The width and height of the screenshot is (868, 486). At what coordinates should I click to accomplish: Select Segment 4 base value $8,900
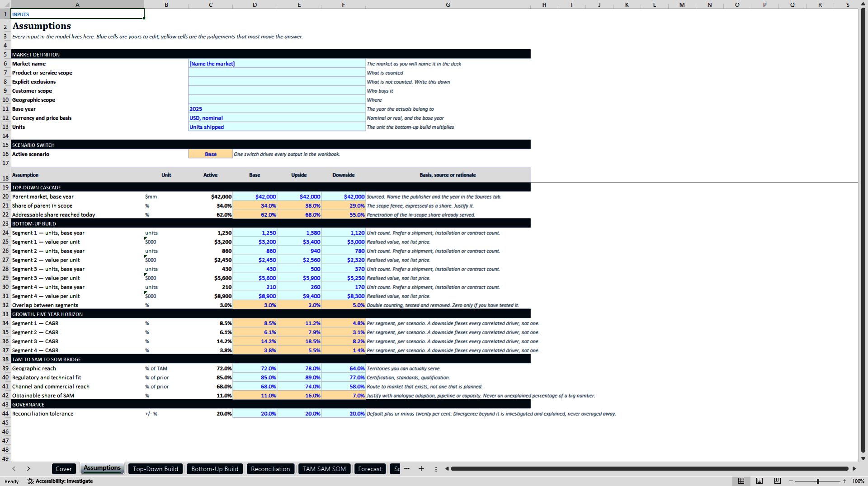coord(255,296)
